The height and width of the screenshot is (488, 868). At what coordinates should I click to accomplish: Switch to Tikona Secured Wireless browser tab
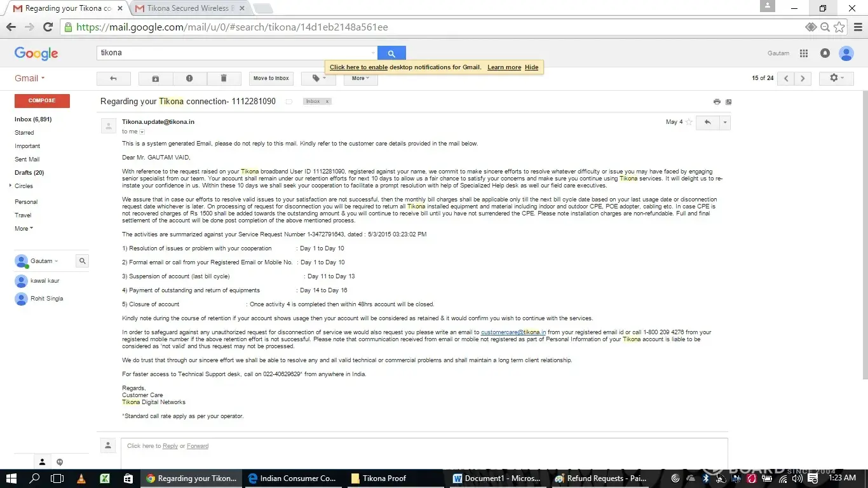(x=191, y=8)
